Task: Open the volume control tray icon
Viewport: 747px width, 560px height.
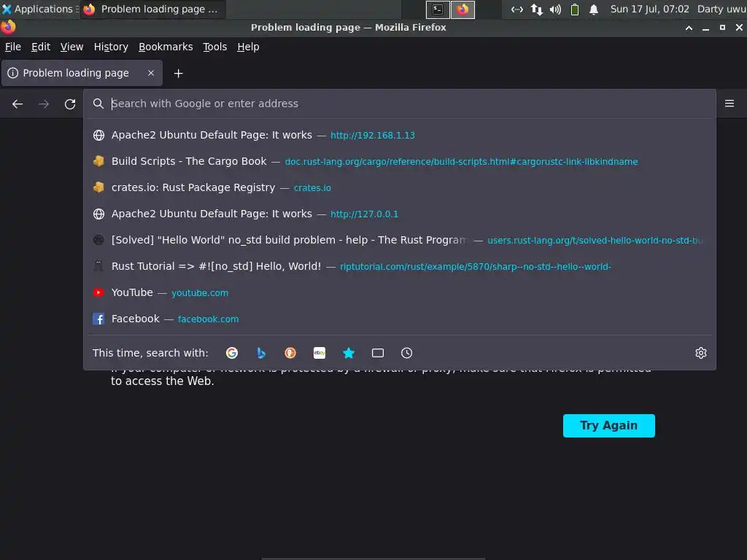Action: pyautogui.click(x=555, y=9)
